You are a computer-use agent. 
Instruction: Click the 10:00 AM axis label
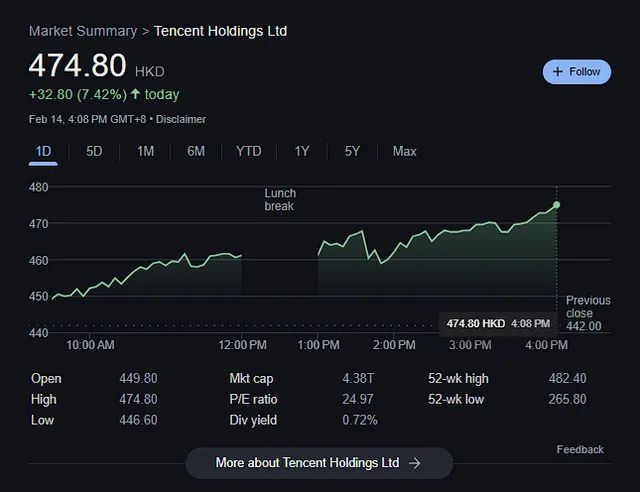90,345
